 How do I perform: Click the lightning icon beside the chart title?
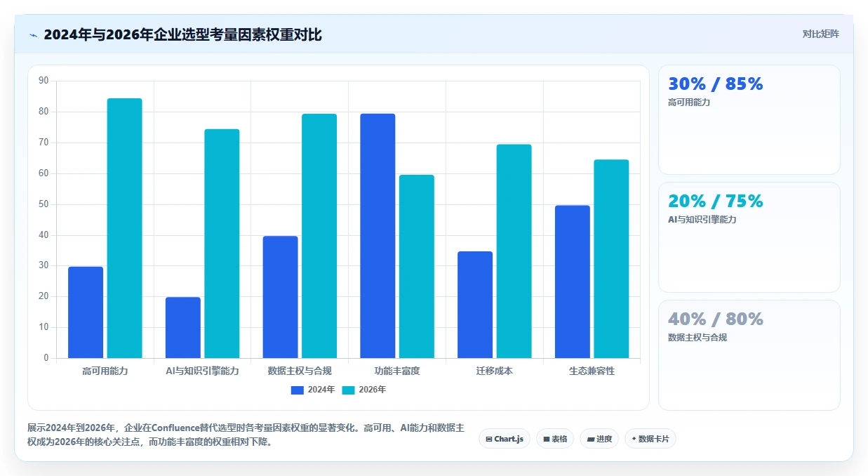pyautogui.click(x=33, y=34)
